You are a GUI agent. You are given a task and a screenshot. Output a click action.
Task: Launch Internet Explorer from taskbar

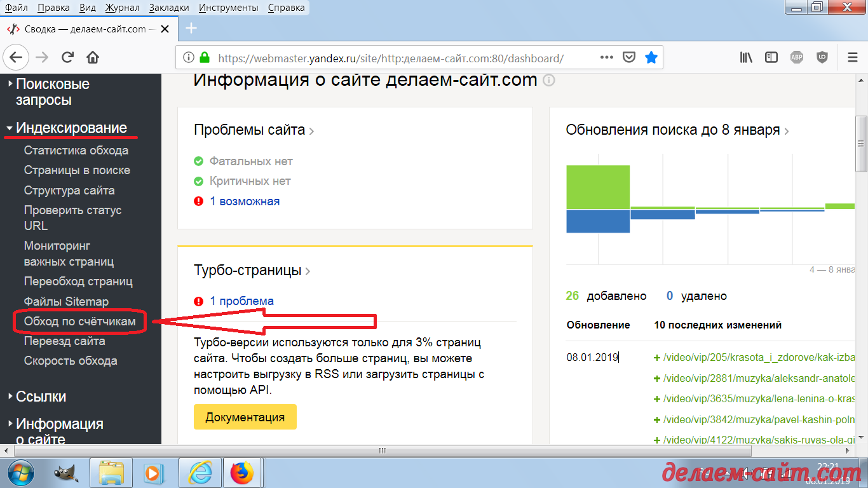pos(200,473)
